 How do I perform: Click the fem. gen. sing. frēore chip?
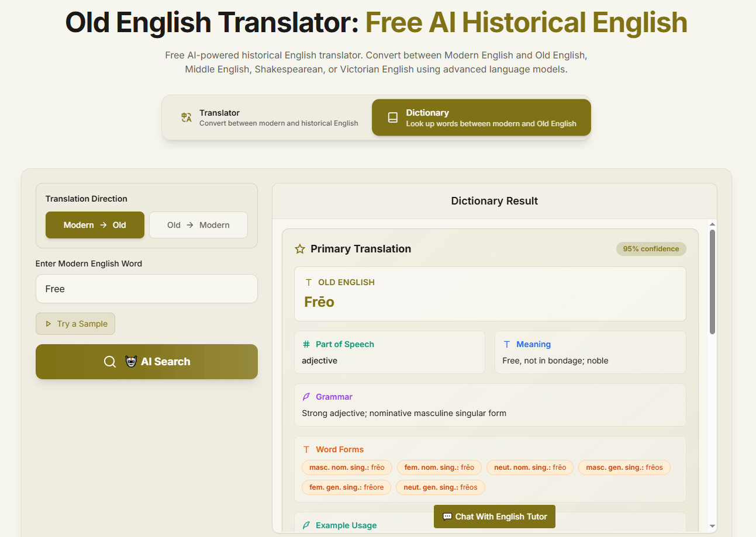tap(346, 487)
